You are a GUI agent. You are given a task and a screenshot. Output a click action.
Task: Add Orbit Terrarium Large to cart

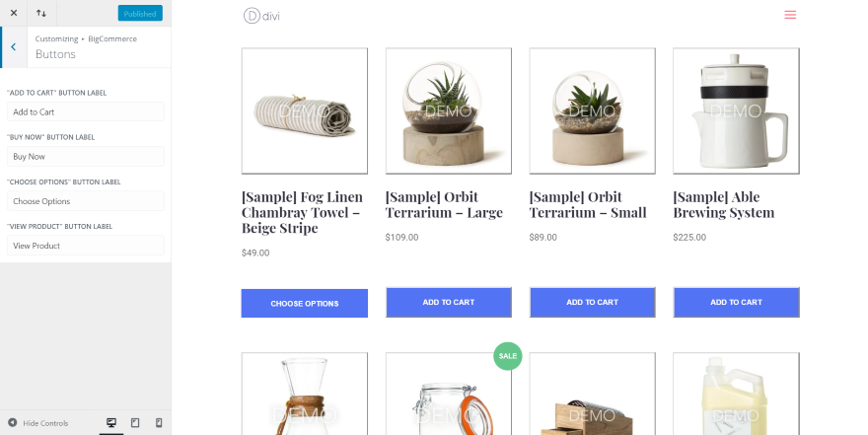click(x=449, y=302)
